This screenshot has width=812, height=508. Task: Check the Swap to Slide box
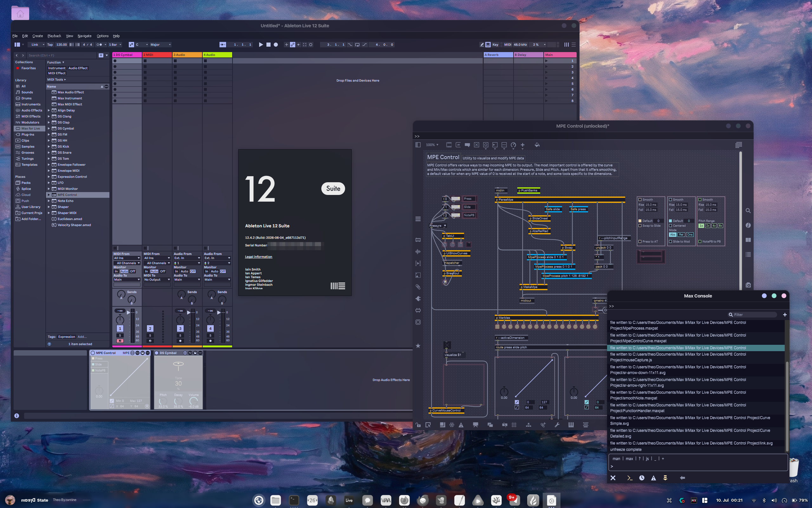640,226
